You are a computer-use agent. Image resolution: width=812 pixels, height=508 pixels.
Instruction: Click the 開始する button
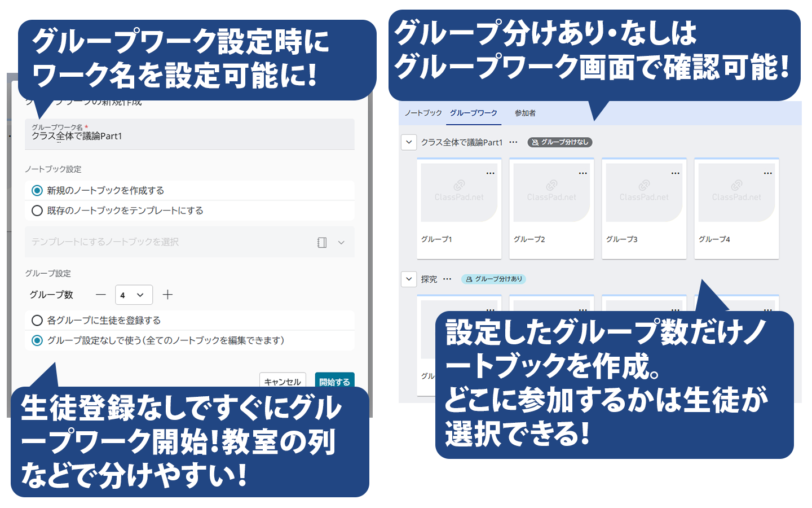pyautogui.click(x=334, y=381)
